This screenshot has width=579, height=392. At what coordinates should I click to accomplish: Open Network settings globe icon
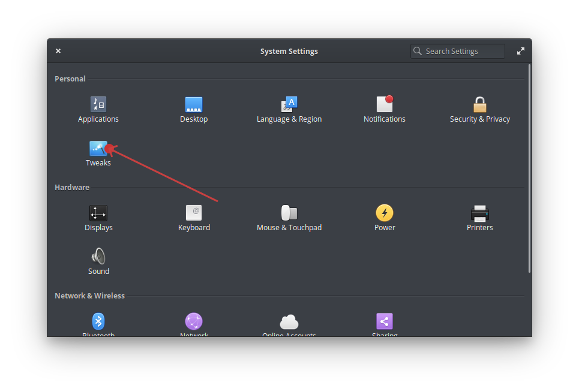tap(194, 321)
